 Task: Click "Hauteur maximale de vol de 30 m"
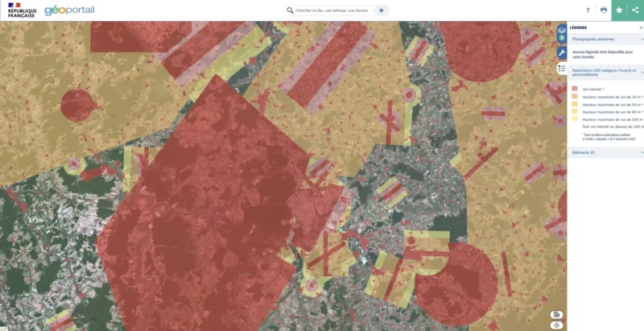611,97
